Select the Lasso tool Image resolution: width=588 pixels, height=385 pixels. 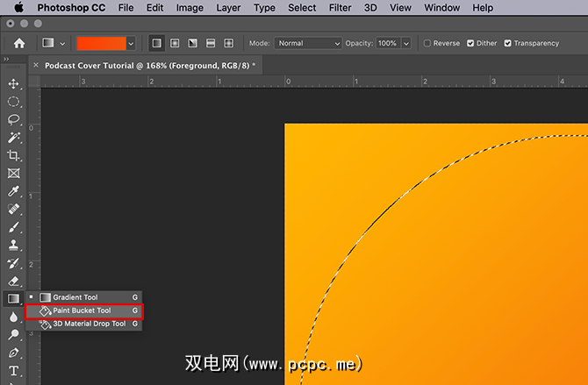point(13,119)
